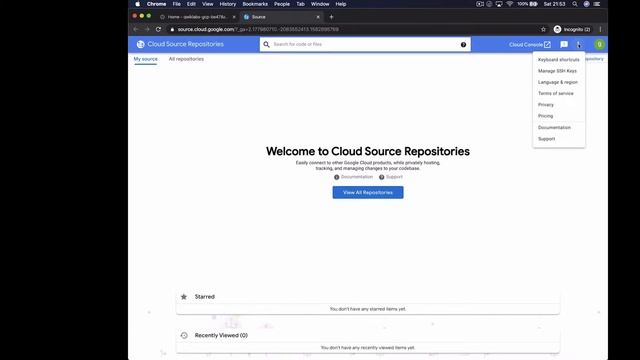Open the green account avatar
Image resolution: width=640 pixels, height=360 pixels.
tap(599, 44)
